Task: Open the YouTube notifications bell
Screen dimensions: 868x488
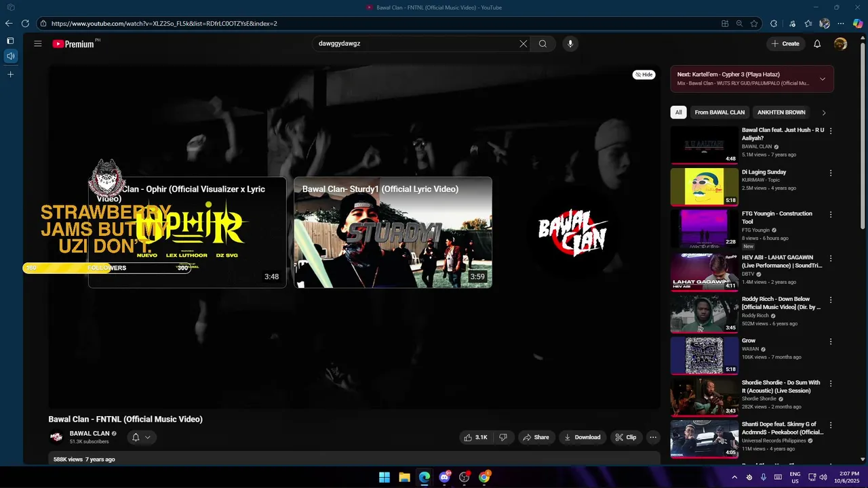Action: click(x=817, y=43)
